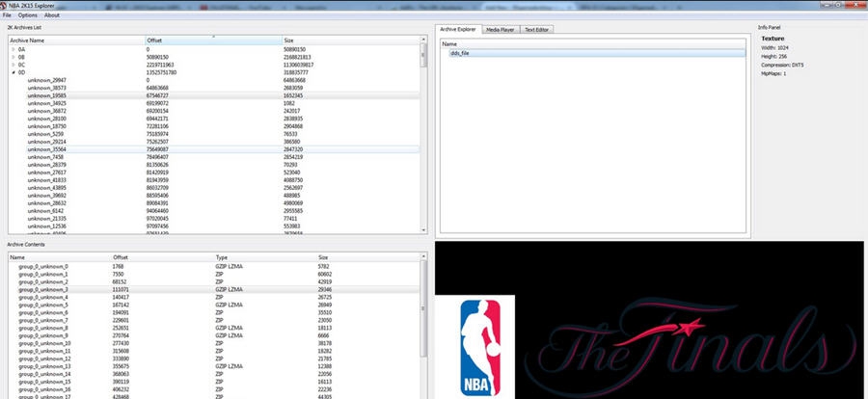868x399 pixels.
Task: Click the NBA Finals texture preview image
Action: click(649, 320)
